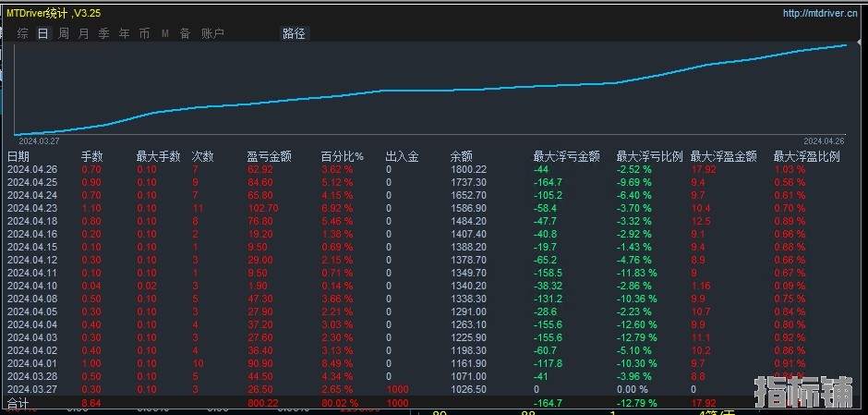
Task: Click the 出入金 column header
Action: [402, 157]
